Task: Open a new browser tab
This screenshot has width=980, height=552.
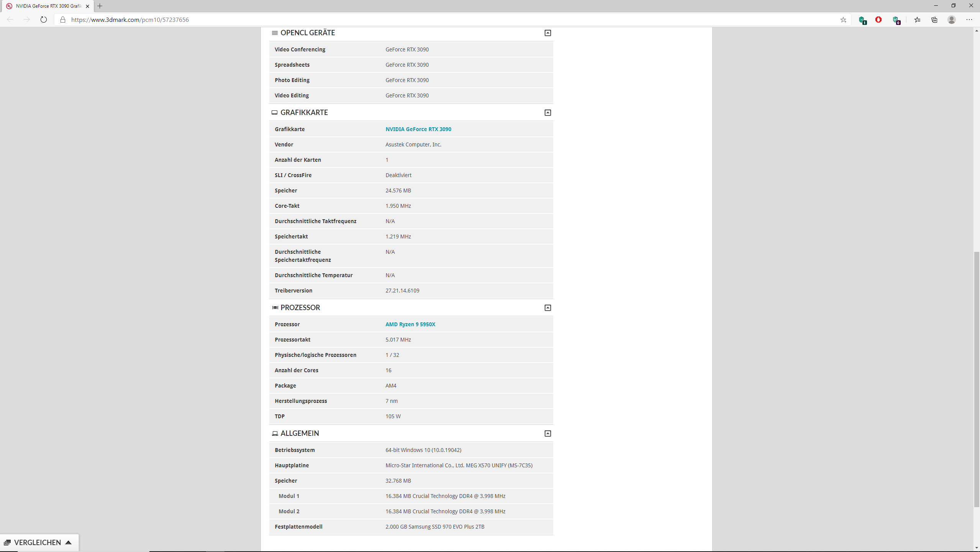Action: (x=100, y=6)
